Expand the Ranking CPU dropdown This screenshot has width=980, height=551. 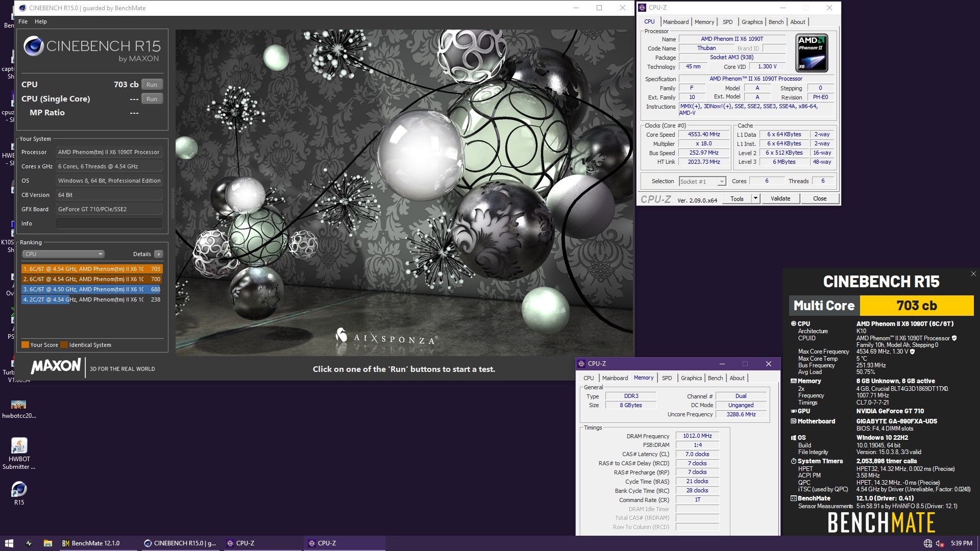pos(63,254)
